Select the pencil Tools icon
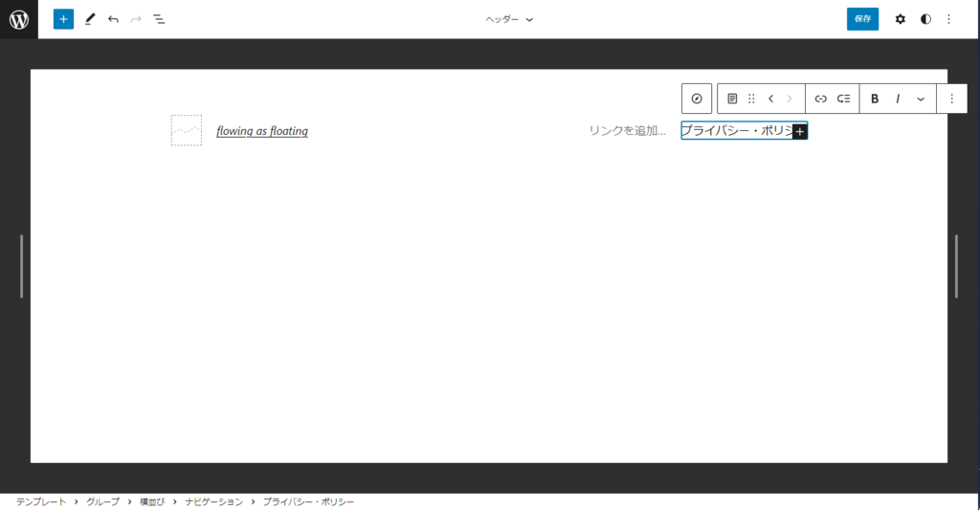 coord(90,19)
